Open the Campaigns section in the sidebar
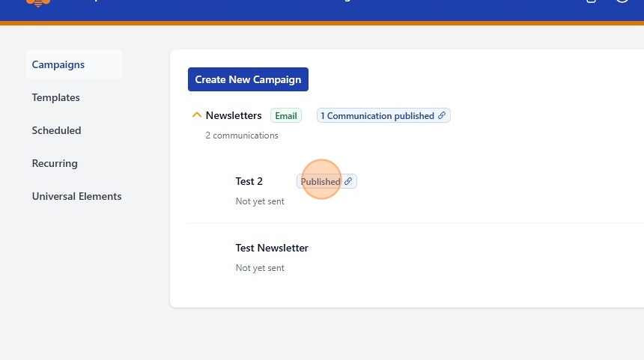The width and height of the screenshot is (644, 360). click(58, 64)
